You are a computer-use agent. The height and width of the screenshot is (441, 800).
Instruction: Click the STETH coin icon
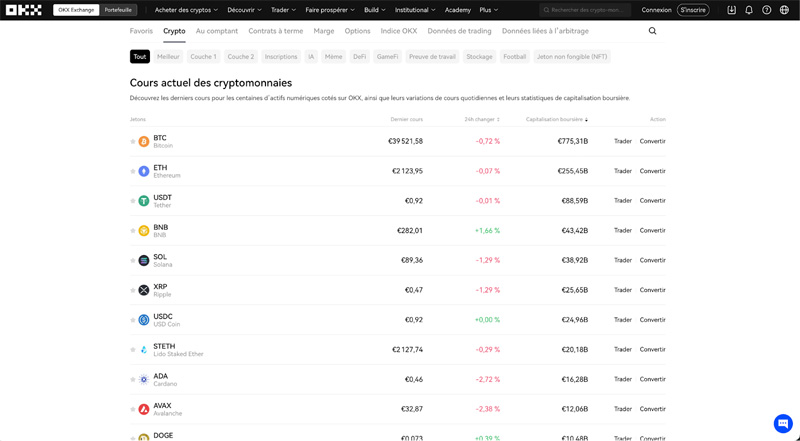pos(144,350)
